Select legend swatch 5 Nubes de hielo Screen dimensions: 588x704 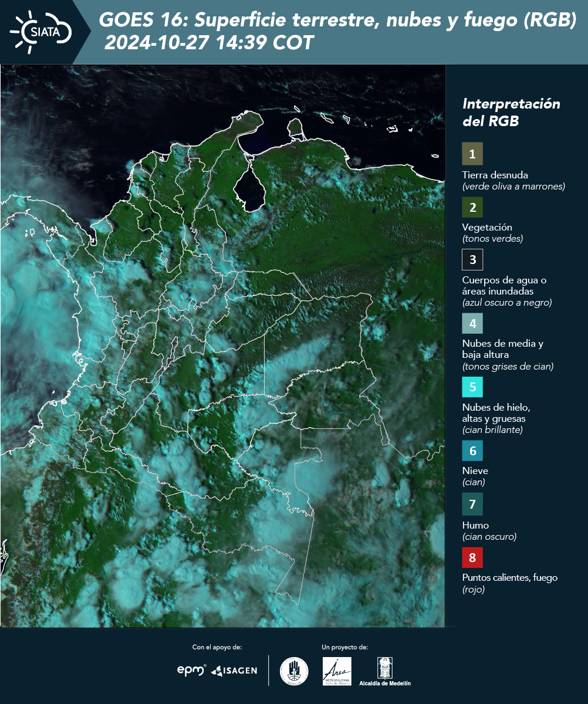click(x=472, y=387)
